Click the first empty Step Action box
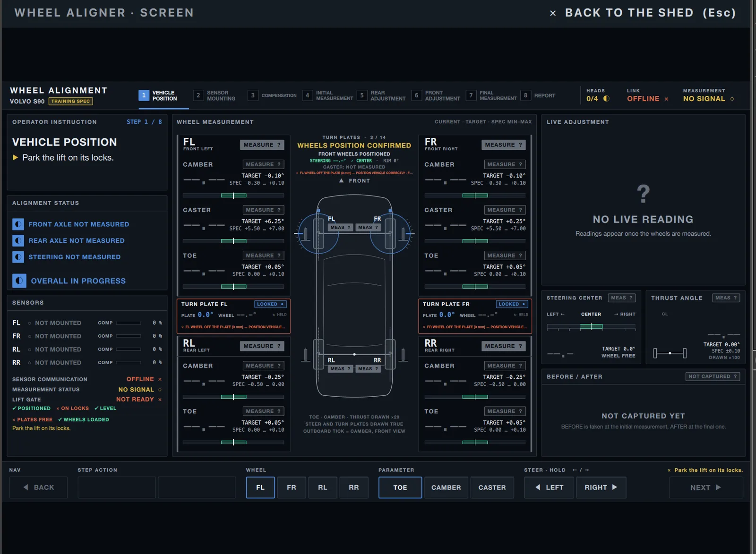The image size is (756, 554). point(117,487)
